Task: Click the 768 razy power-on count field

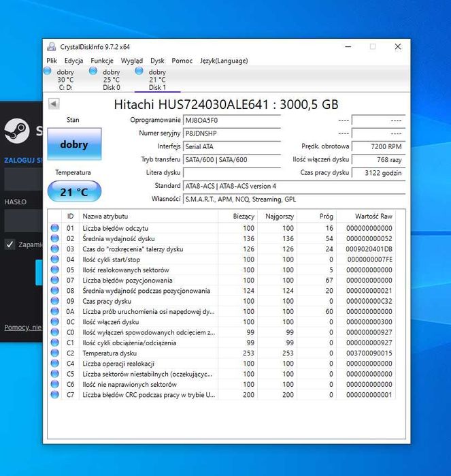Action: coord(378,159)
